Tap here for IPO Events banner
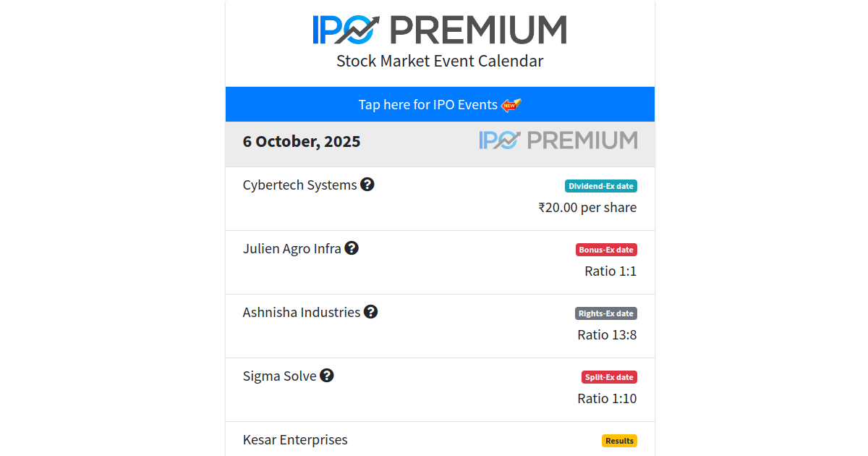Image resolution: width=868 pixels, height=456 pixels. tap(428, 105)
